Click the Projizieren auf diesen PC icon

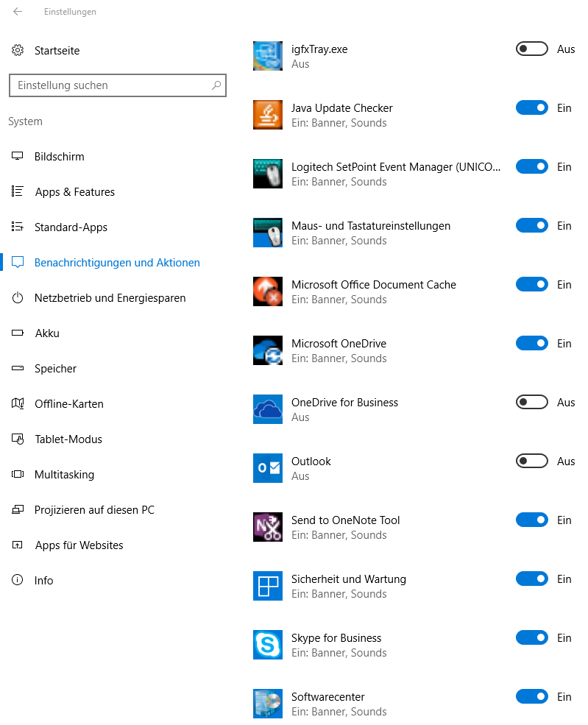point(18,509)
